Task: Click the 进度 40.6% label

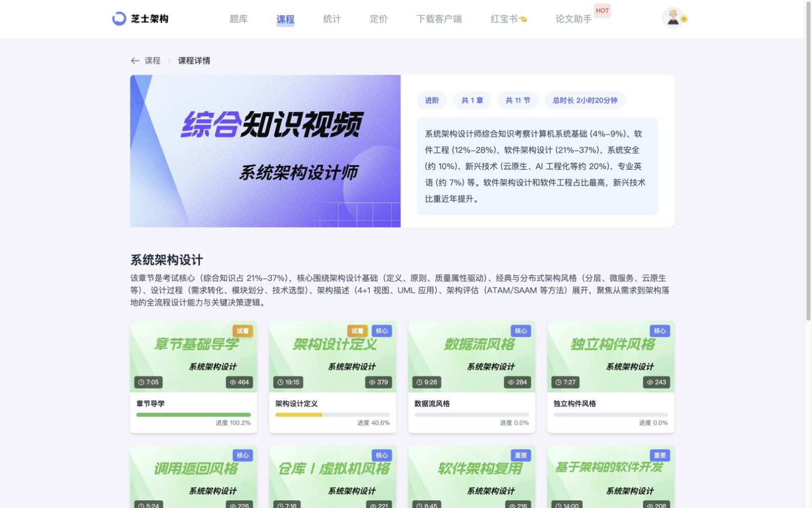Action: point(373,423)
